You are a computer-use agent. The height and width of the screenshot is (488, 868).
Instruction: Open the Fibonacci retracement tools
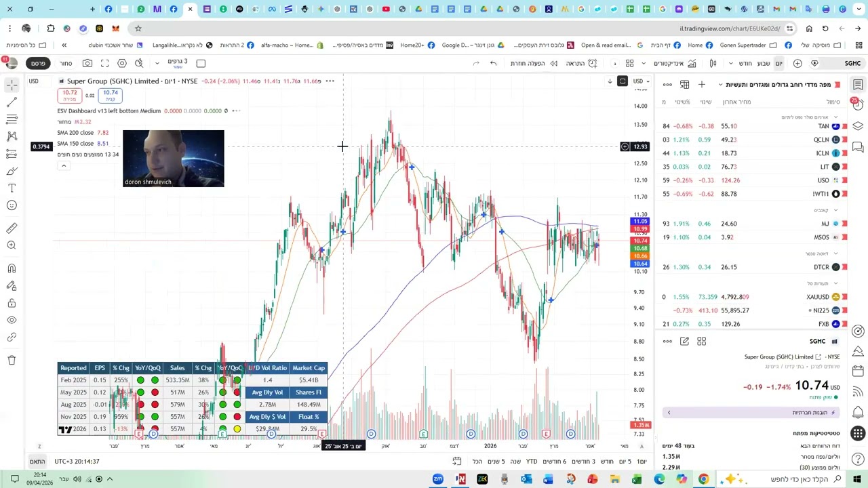click(12, 119)
